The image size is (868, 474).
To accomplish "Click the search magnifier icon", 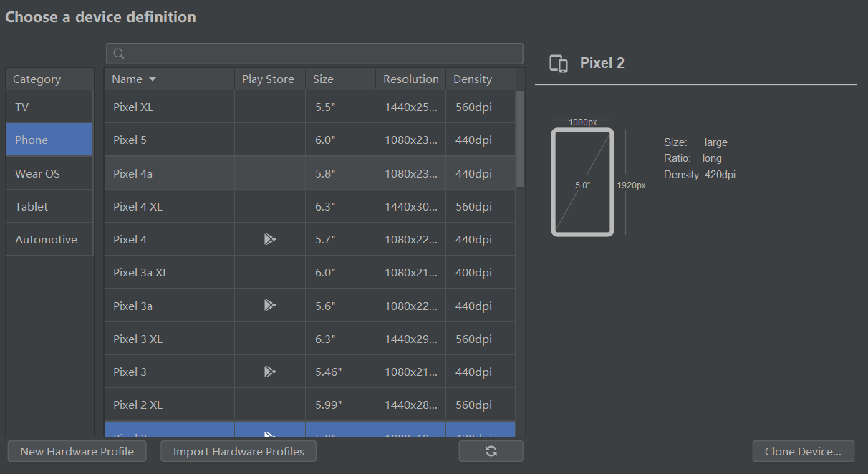I will pos(120,54).
